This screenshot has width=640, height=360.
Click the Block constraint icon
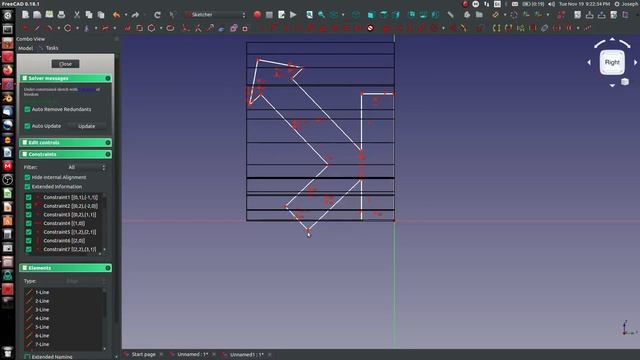pyautogui.click(x=370, y=28)
